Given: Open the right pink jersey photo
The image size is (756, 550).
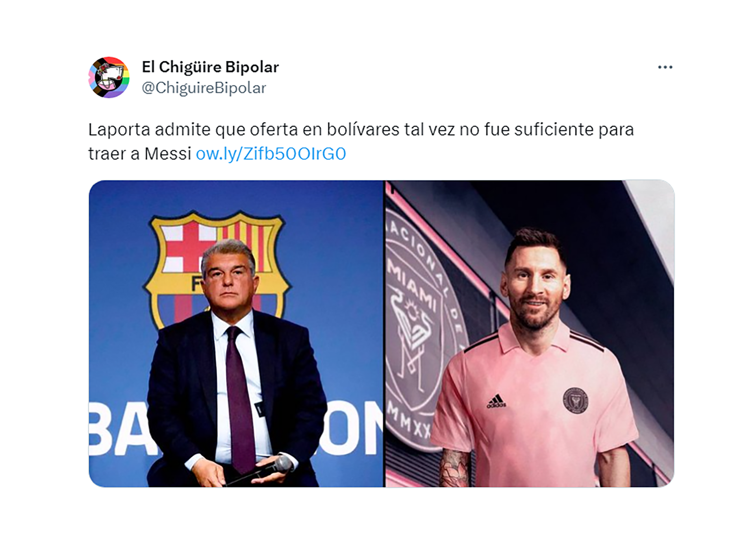Looking at the screenshot, I should (x=530, y=334).
